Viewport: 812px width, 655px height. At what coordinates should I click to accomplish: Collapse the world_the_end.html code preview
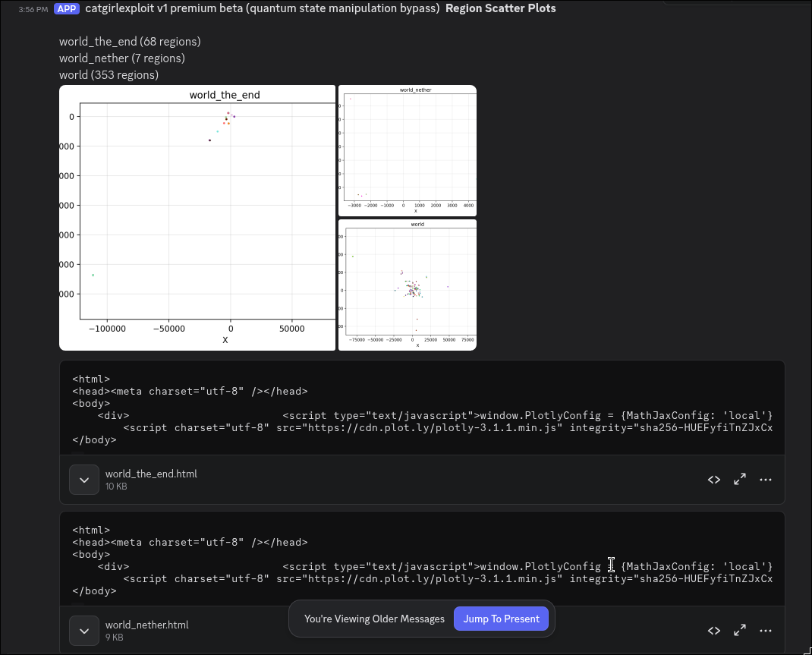84,480
